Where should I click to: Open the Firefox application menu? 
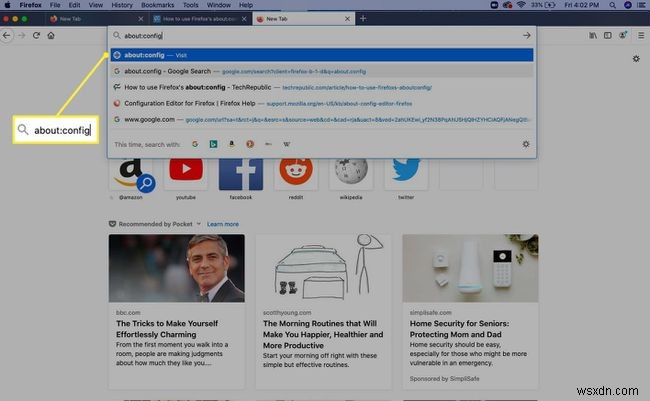point(30,5)
